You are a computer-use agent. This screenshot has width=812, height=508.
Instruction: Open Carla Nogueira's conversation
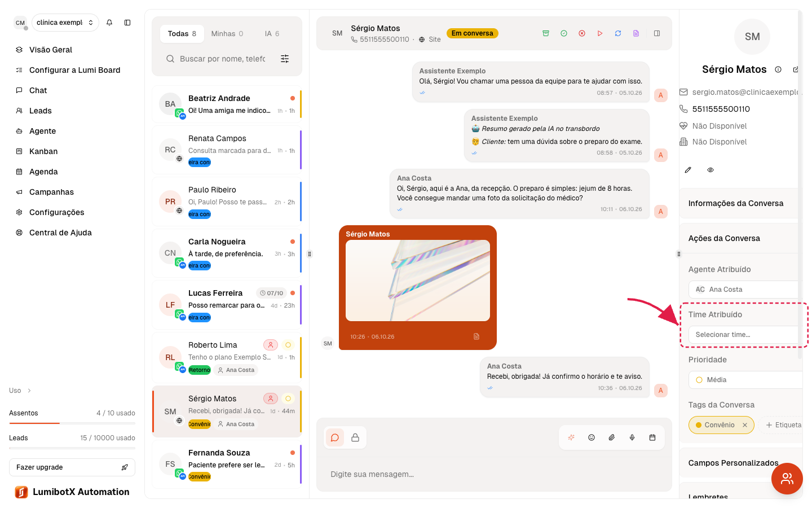227,253
